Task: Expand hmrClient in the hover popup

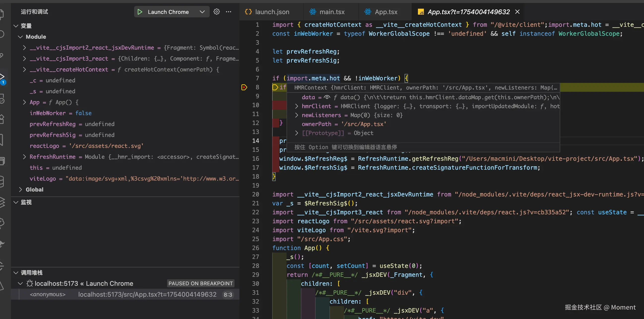Action: coord(296,106)
